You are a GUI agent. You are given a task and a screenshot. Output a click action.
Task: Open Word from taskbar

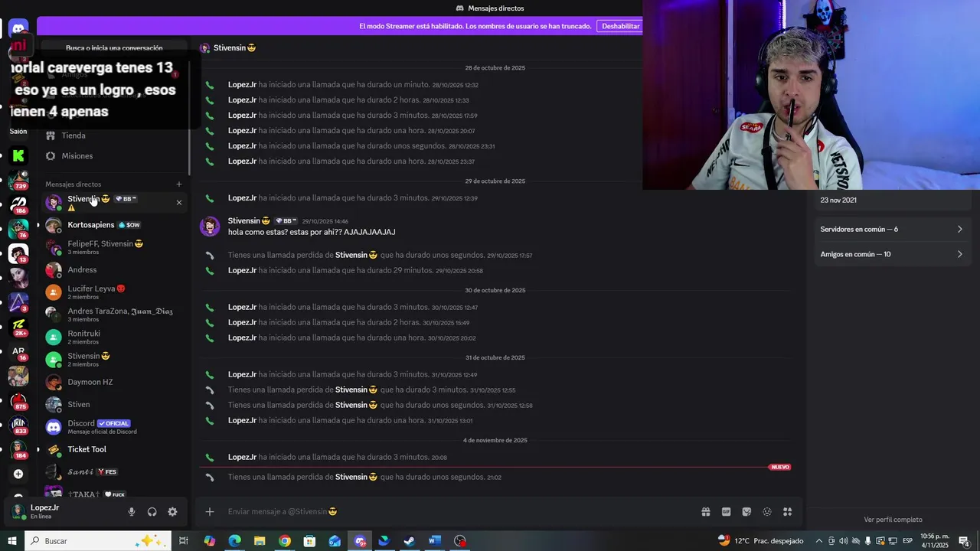tap(434, 541)
